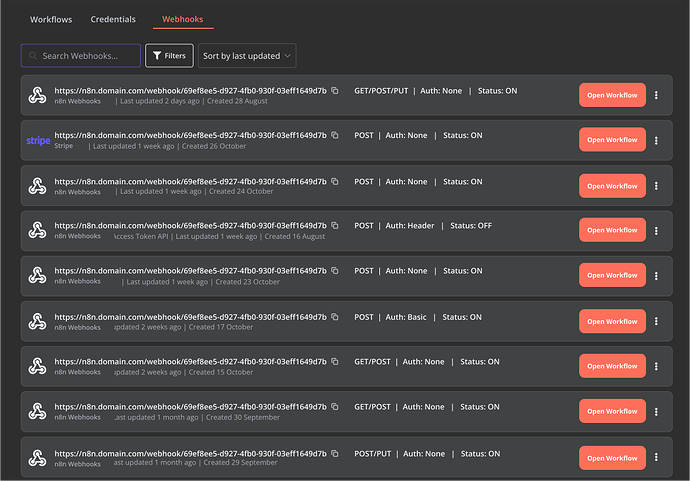Open Workflow for the Auth Basic webhook
690x481 pixels.
[x=612, y=321]
